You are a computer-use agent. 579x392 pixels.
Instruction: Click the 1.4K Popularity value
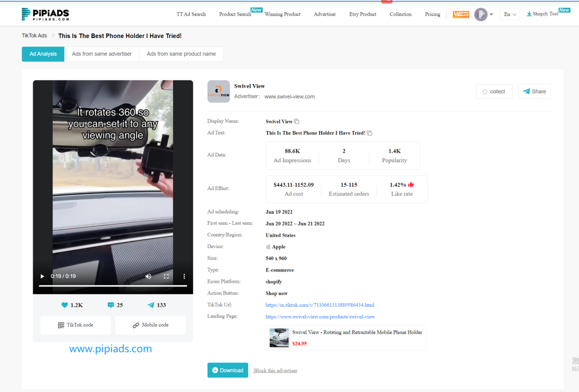395,151
